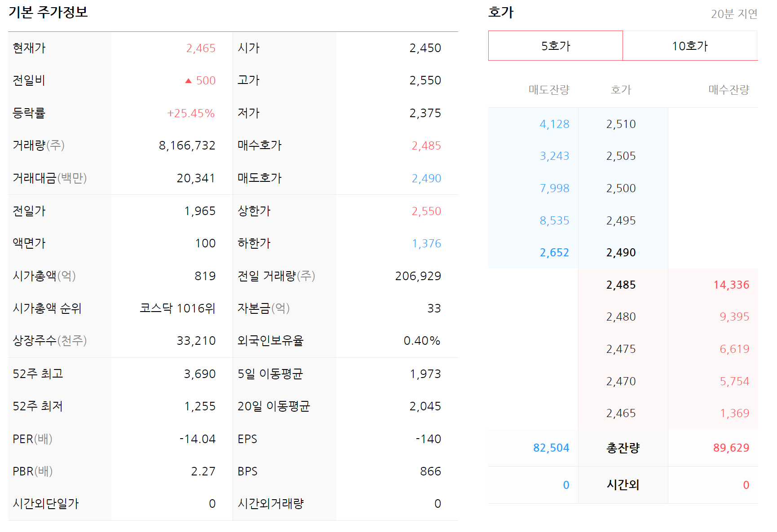This screenshot has width=777, height=532.
Task: Click bid quantity 14,336
Action: point(731,285)
